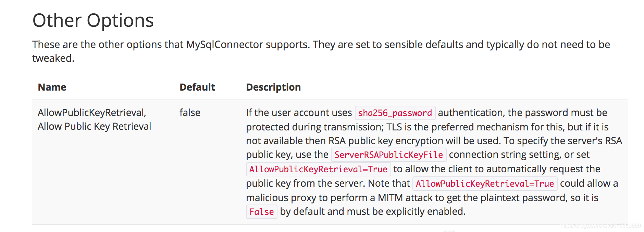
Task: Click the ServerRSAPublicKeyFile code snippet
Action: point(388,155)
